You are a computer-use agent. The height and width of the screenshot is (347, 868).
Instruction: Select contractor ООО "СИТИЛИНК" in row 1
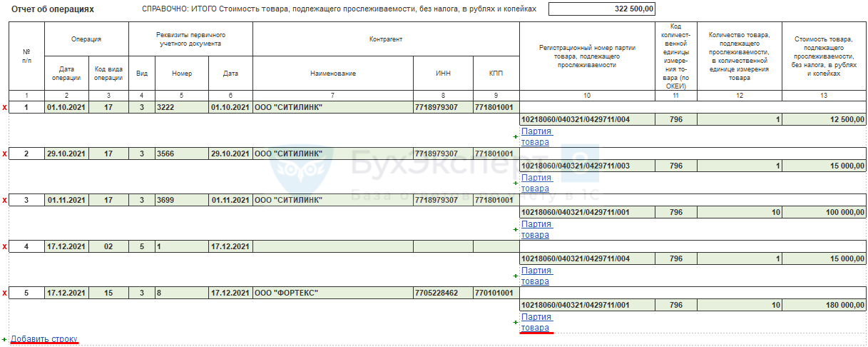point(333,107)
